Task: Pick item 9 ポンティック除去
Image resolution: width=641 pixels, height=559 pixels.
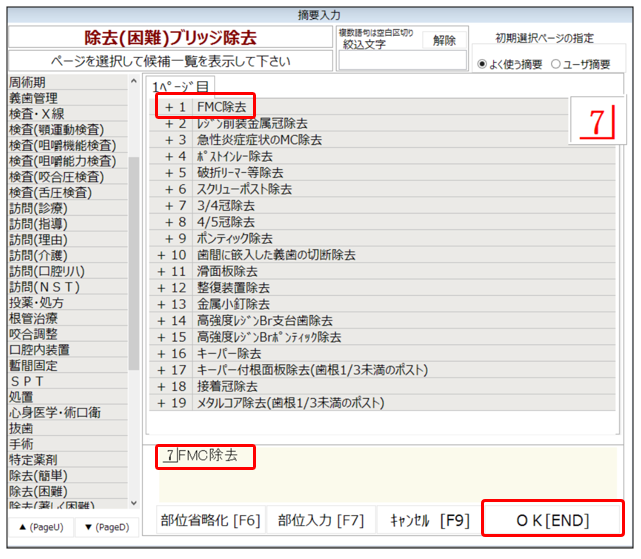Action: click(233, 238)
